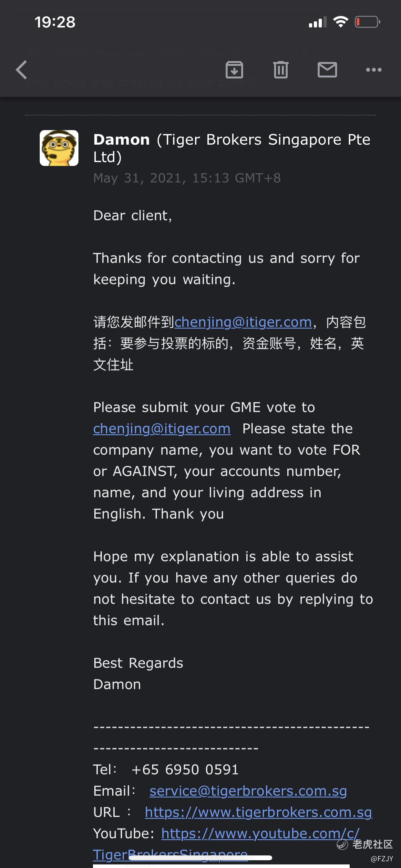
Task: Open the three-dots more options menu
Action: [374, 70]
